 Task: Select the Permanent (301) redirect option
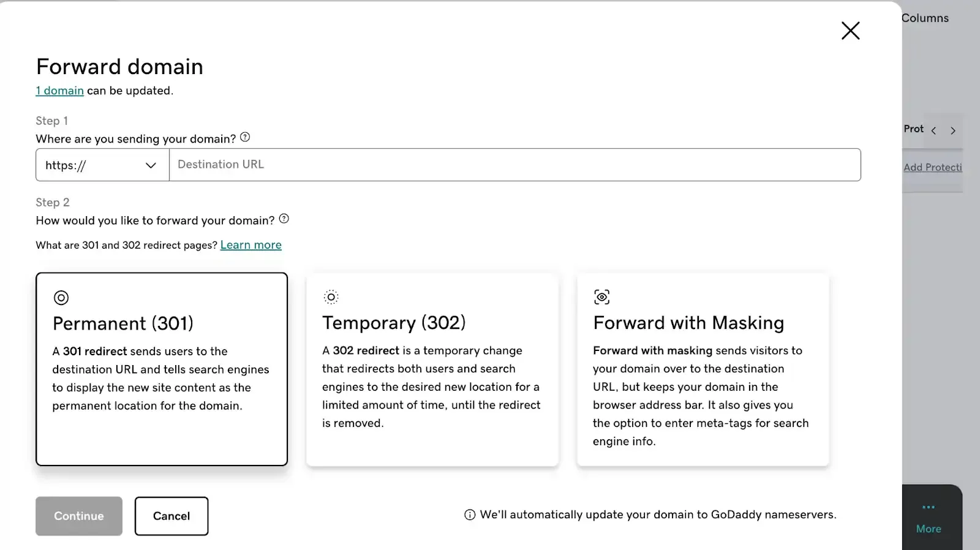(161, 369)
